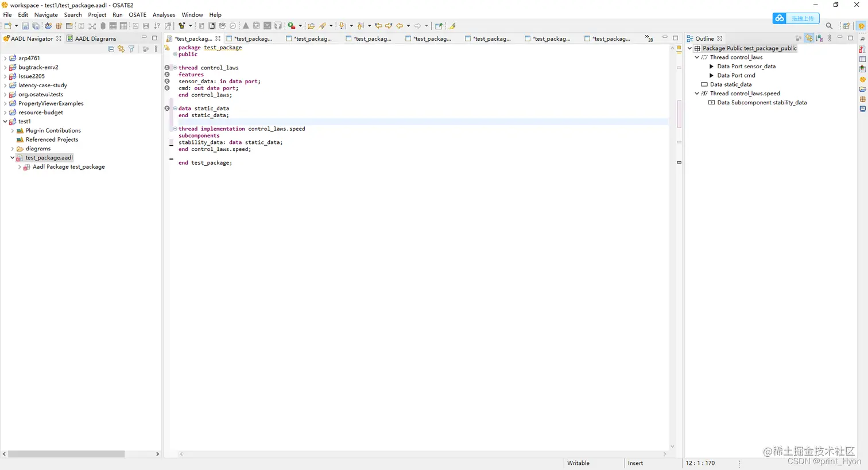Screen dimensions: 868x470
Task: Open the Window menu
Action: click(192, 15)
